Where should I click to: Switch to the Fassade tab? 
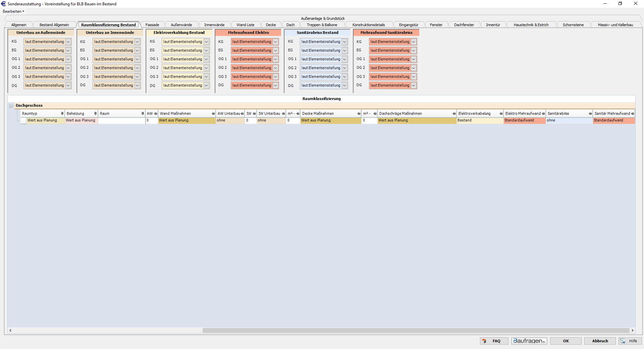click(x=152, y=25)
